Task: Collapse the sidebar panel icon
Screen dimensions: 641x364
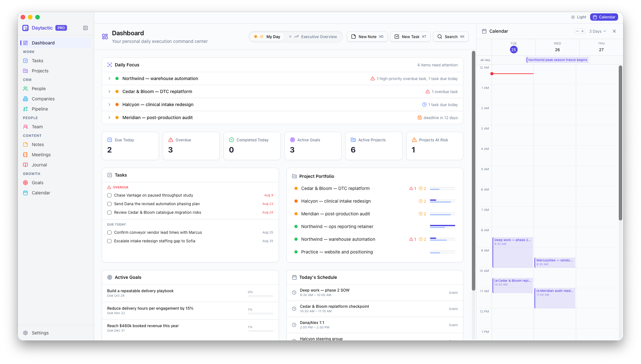Action: (x=86, y=28)
